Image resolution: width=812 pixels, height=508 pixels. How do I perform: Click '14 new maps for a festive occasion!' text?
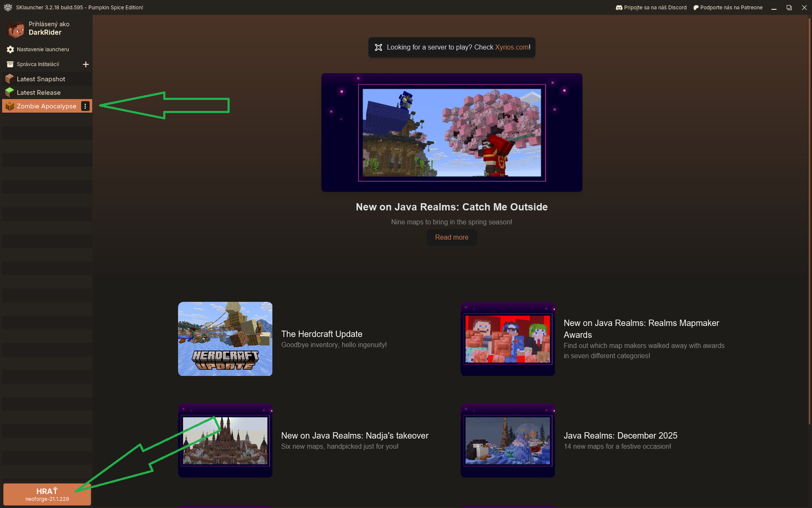pyautogui.click(x=617, y=447)
